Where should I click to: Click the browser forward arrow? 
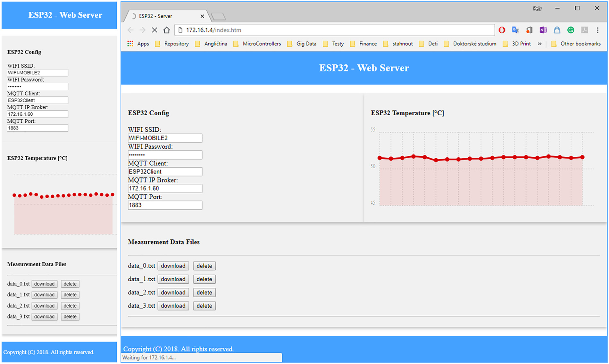(143, 30)
